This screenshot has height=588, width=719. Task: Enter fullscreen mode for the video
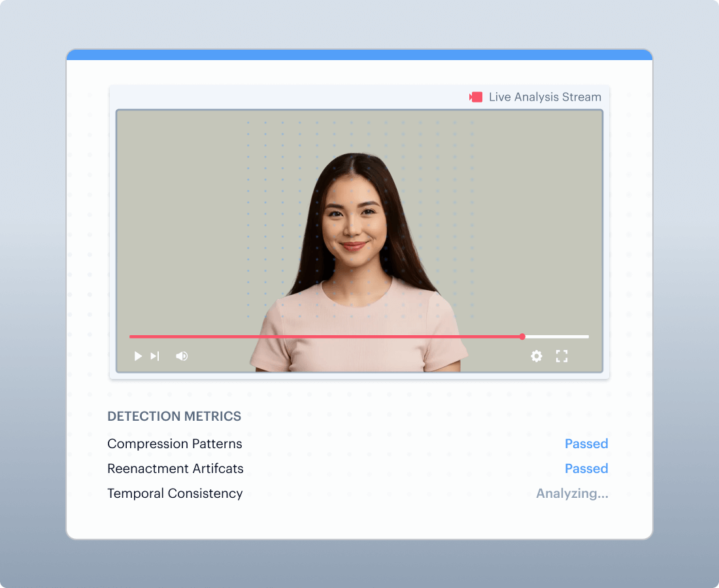click(561, 356)
